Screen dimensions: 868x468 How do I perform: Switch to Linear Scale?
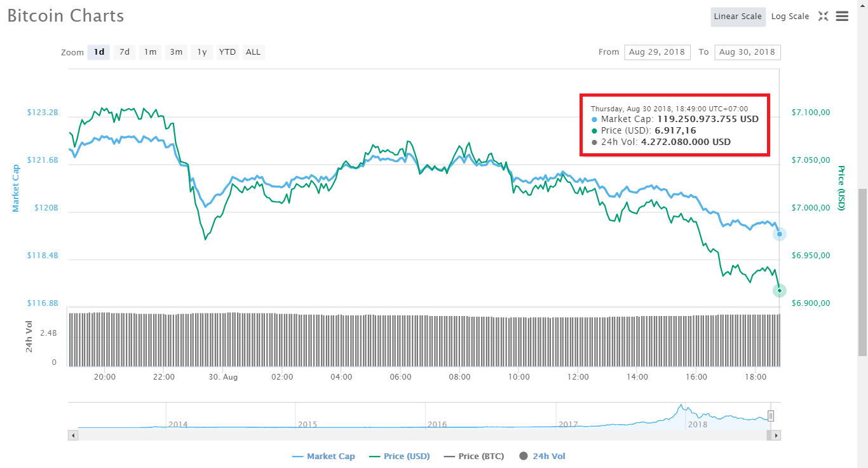point(738,17)
